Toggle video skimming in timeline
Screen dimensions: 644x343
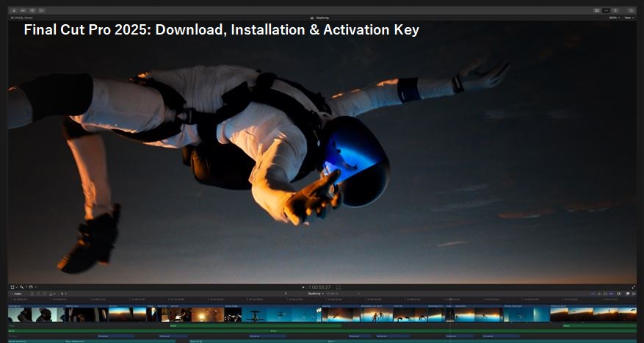coord(593,294)
